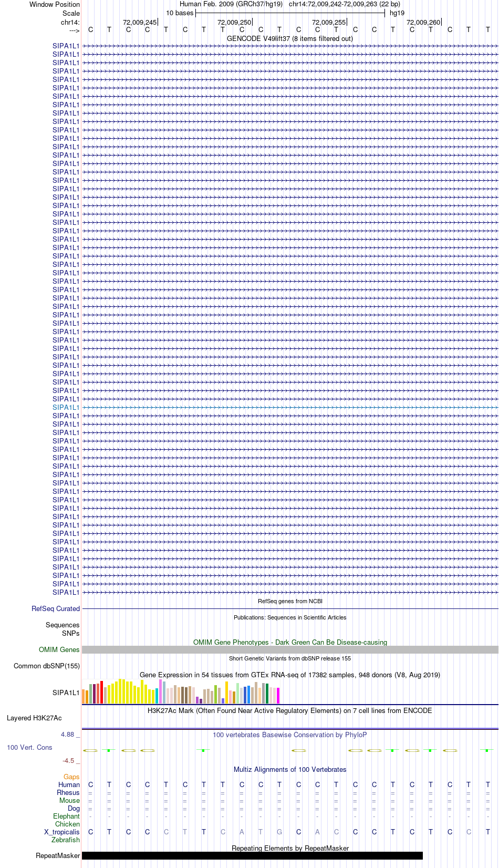
Task: Select the Human alignment row label
Action: pos(69,784)
